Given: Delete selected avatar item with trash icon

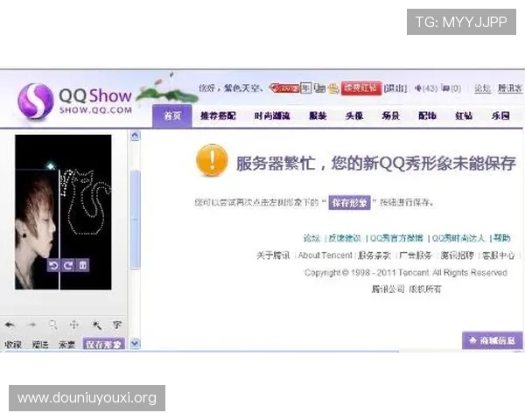Looking at the screenshot, I should pos(83,265).
